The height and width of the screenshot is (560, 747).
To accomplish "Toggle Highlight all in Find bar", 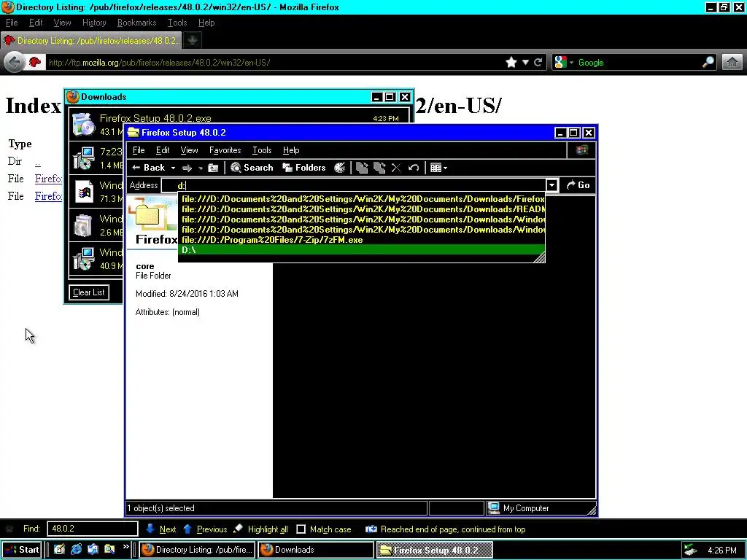I will click(x=260, y=529).
